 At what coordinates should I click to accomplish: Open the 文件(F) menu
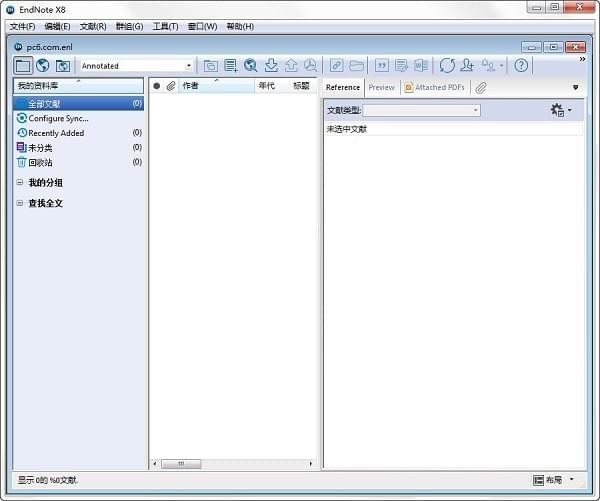tap(22, 26)
